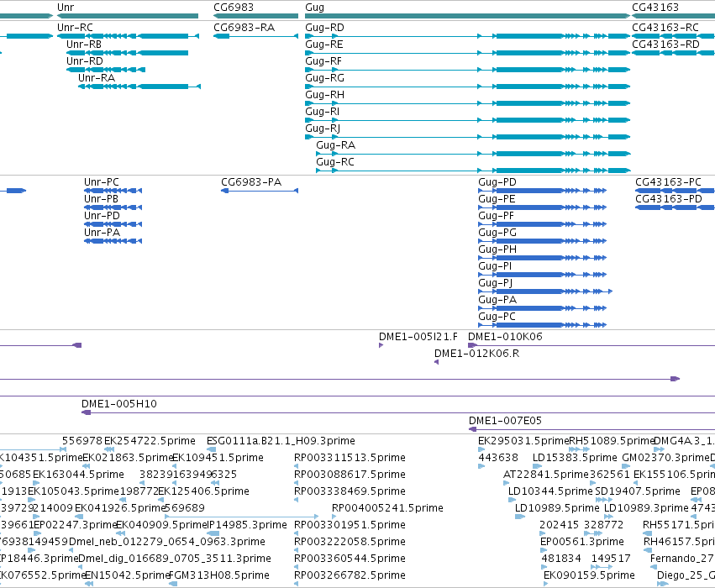Open the CG6983-RA transcript label
Image resolution: width=715 pixels, height=588 pixels.
[244, 28]
